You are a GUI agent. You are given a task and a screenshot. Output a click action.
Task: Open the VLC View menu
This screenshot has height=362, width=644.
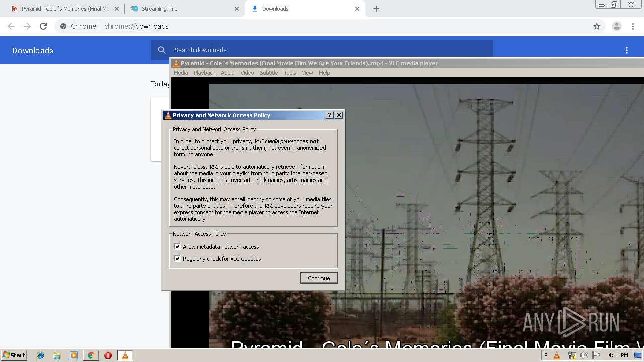307,73
